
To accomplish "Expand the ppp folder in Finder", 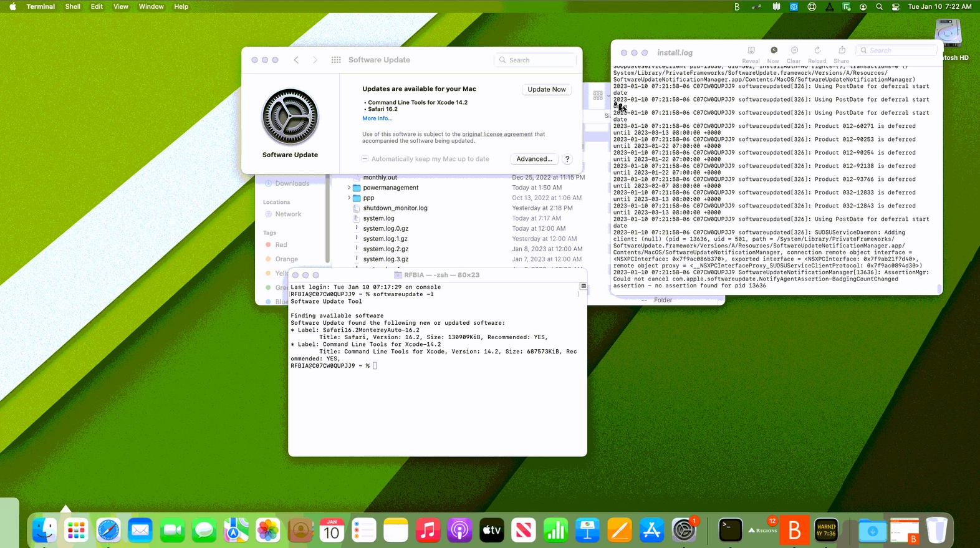I will click(x=349, y=198).
